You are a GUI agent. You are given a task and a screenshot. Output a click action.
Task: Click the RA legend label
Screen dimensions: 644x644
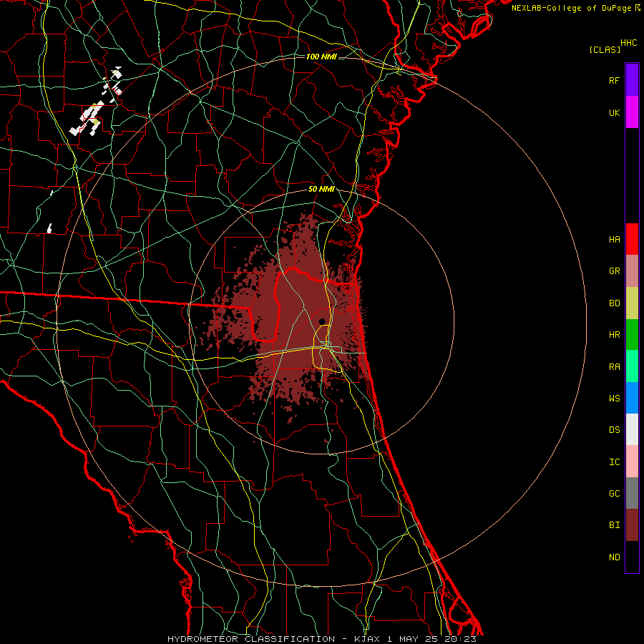614,366
